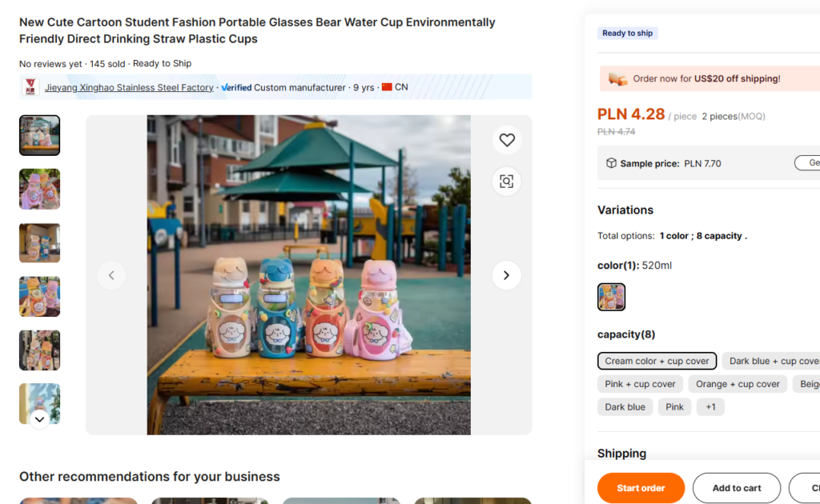Screen dimensions: 820x504
Task: Open image search scan icon
Action: point(506,182)
